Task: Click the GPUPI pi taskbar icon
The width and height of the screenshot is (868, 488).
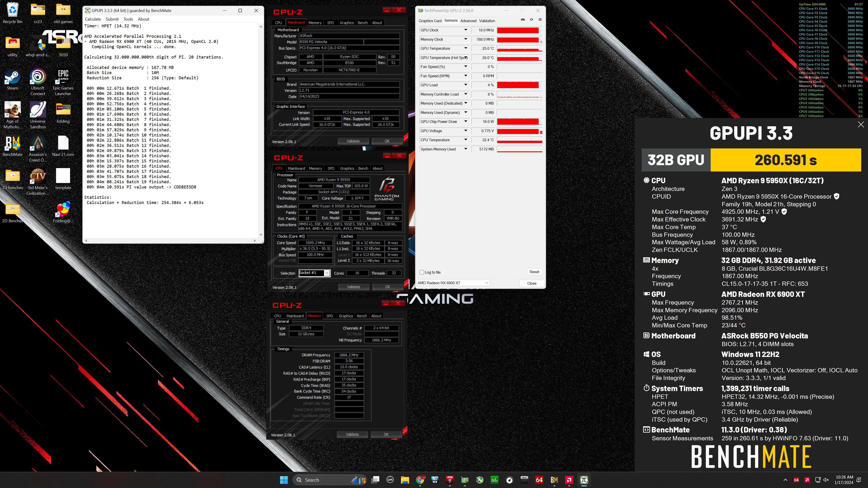Action: point(584,480)
